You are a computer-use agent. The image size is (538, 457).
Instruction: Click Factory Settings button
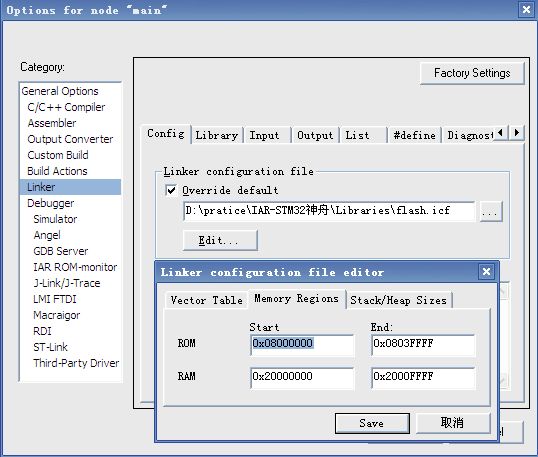(x=472, y=73)
